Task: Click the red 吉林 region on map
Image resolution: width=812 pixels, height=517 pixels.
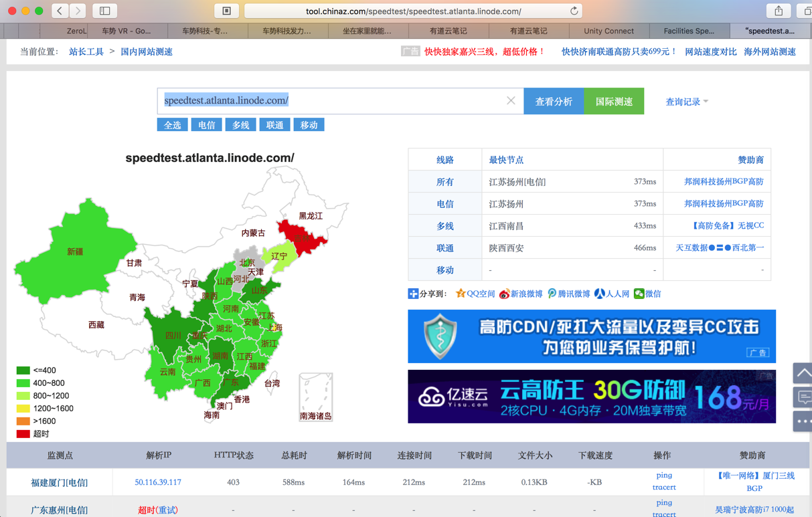Action: click(303, 237)
